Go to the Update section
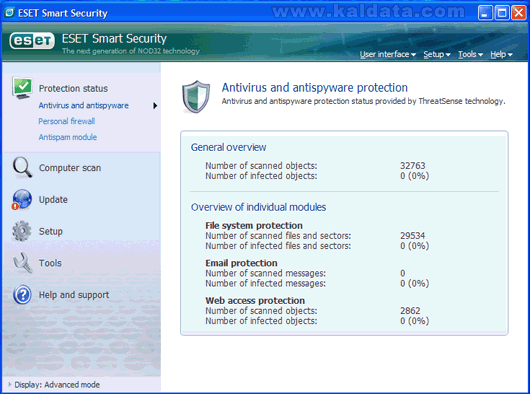Viewport: 530px width, 394px height. coord(53,200)
